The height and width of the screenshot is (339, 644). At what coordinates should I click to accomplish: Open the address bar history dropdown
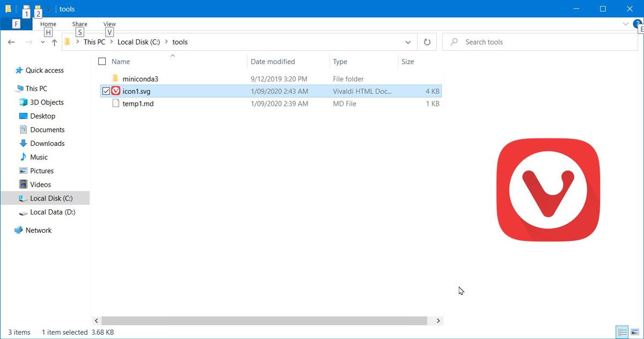click(x=408, y=42)
